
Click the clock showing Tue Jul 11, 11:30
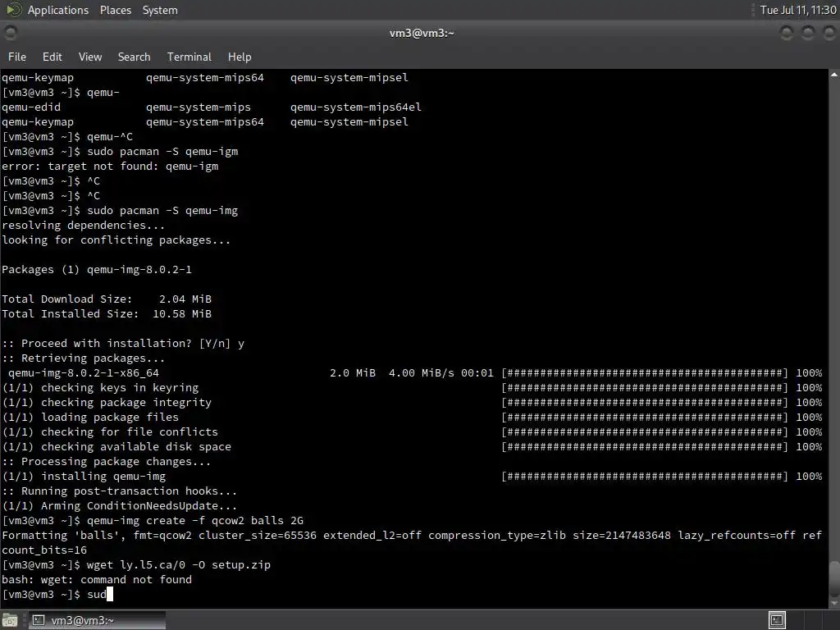pos(797,10)
